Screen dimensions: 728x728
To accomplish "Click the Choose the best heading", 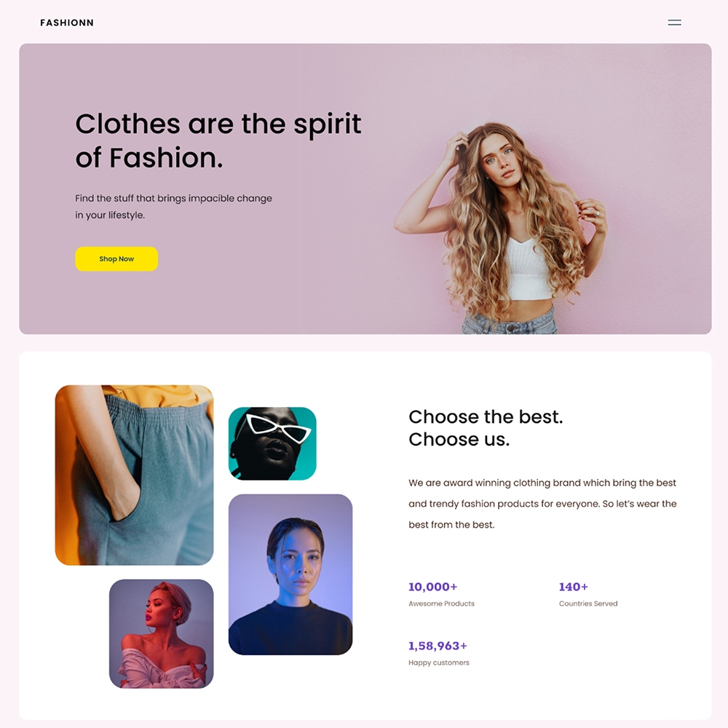I will point(486,427).
